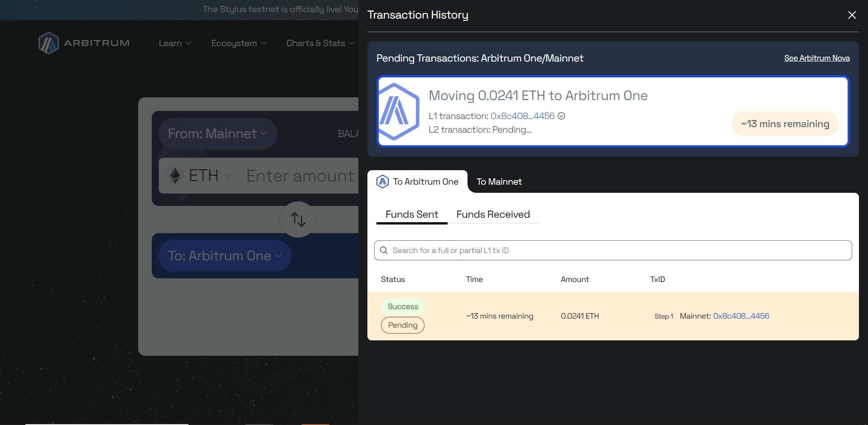Click the Status column header

click(393, 279)
